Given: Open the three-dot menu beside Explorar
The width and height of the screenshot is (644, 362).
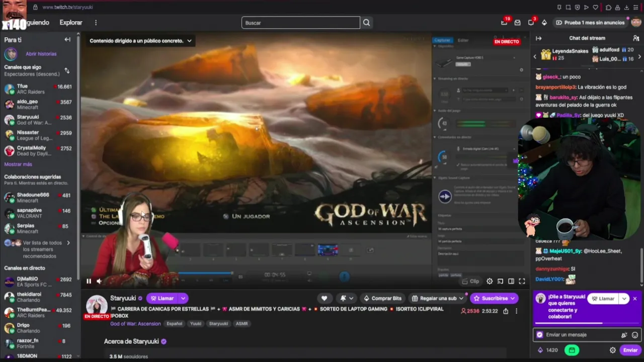Looking at the screenshot, I should 96,23.
